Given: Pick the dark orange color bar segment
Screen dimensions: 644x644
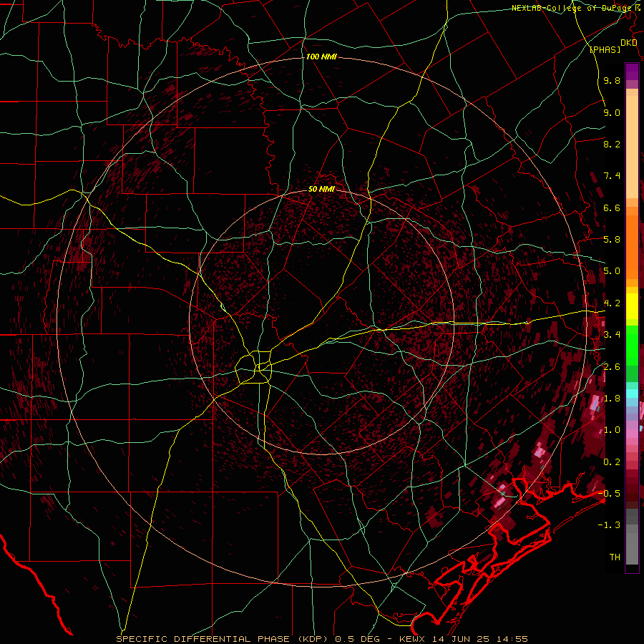Looking at the screenshot, I should click(x=632, y=248).
